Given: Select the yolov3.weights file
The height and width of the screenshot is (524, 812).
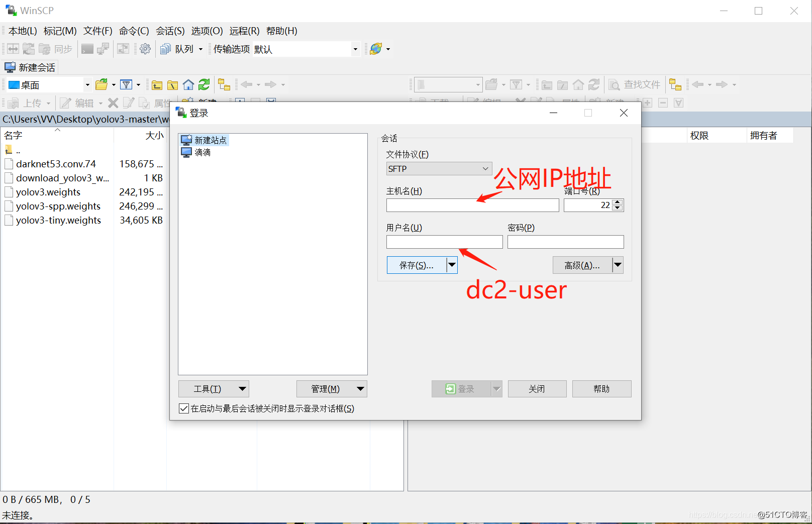Looking at the screenshot, I should [48, 192].
